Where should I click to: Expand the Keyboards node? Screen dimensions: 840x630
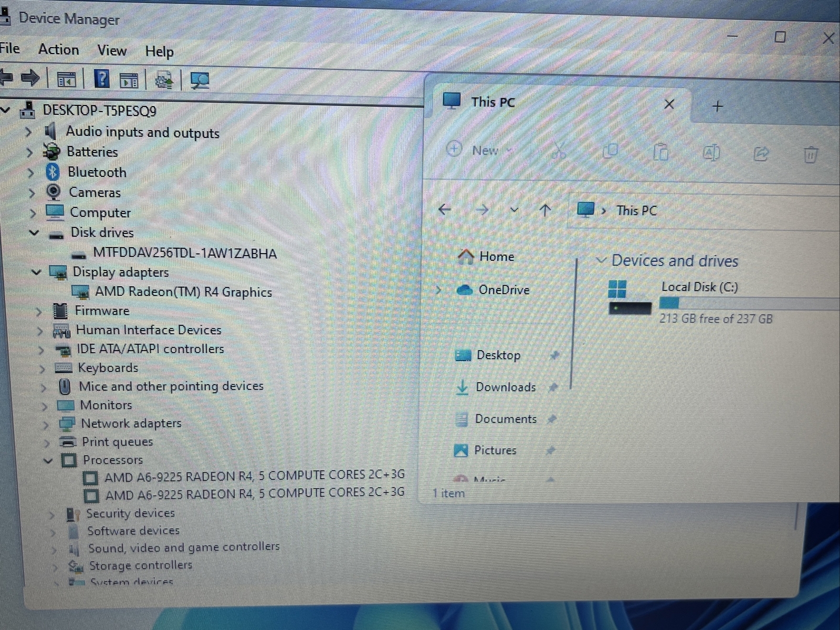click(x=42, y=369)
